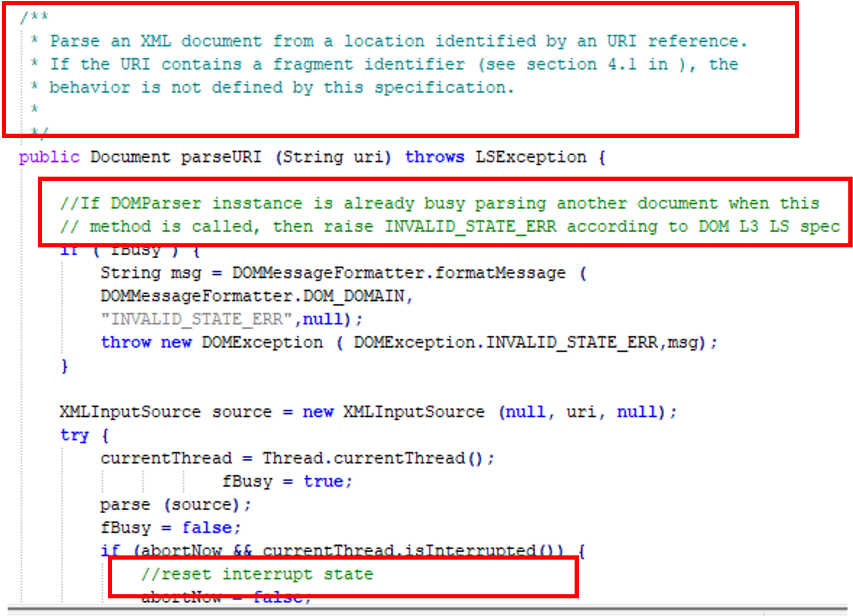Click the parseURI method name
The height and width of the screenshot is (616, 853).
coord(221,157)
